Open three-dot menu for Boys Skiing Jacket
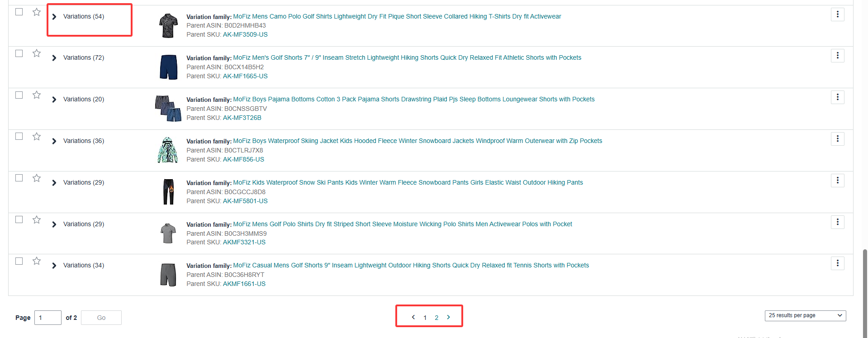 pyautogui.click(x=838, y=139)
